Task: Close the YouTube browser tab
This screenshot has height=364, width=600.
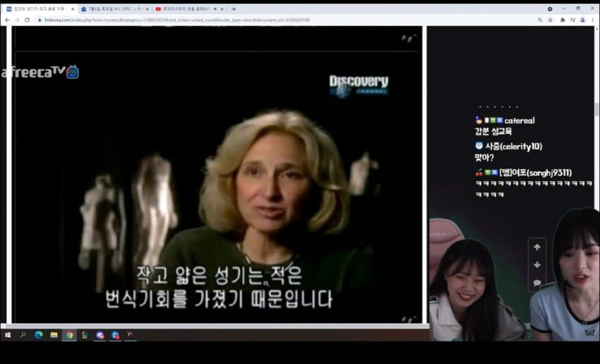Action: pyautogui.click(x=222, y=8)
